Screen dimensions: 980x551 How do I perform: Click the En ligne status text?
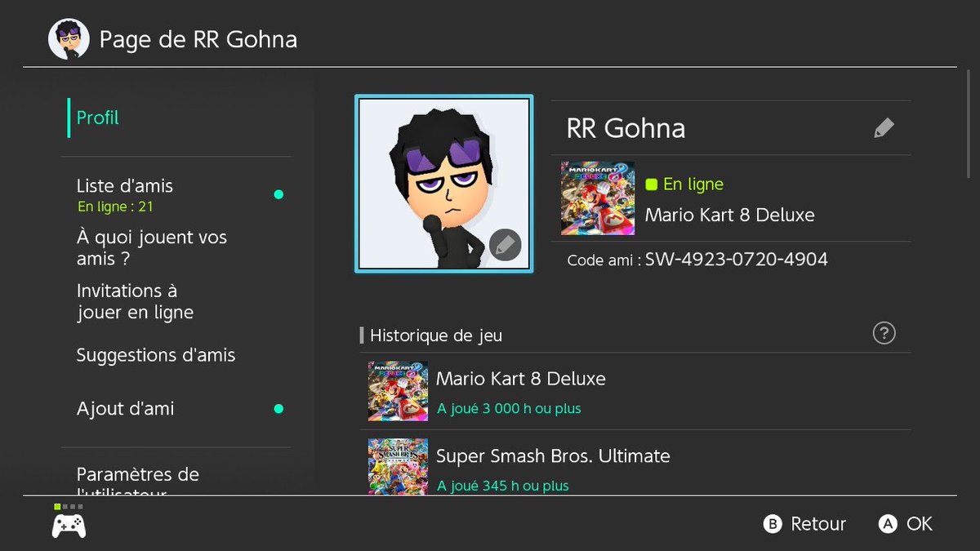693,184
